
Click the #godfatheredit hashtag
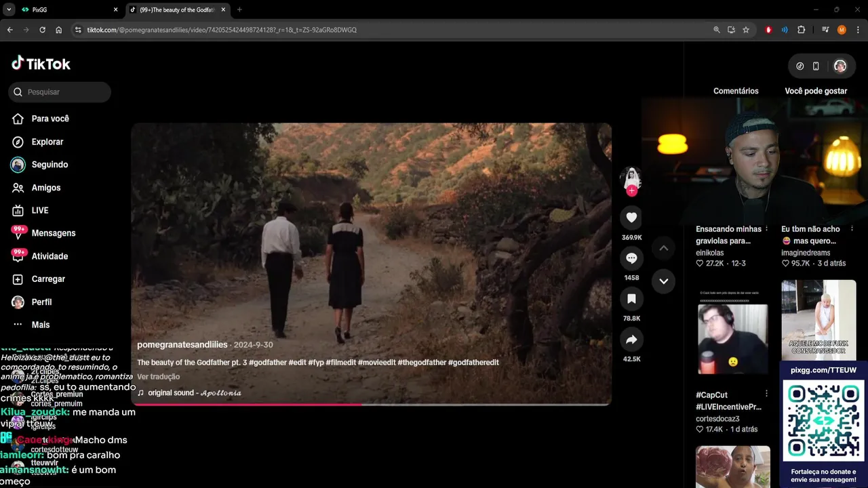coord(473,363)
